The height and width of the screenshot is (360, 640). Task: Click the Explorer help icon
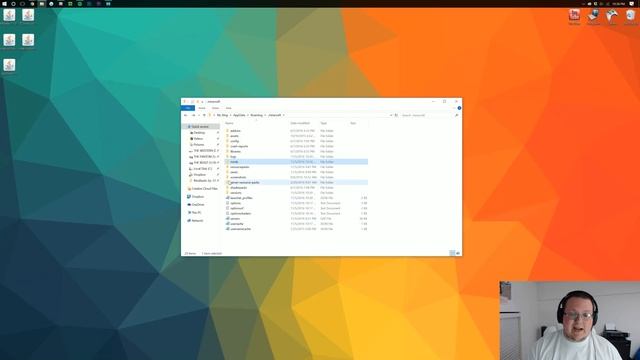click(459, 108)
